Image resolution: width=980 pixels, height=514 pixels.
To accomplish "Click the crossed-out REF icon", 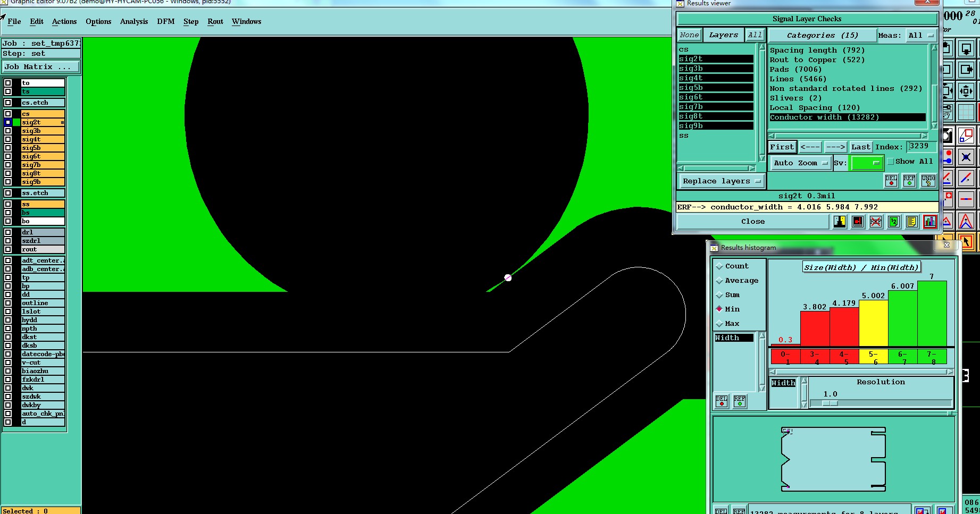I will pos(875,222).
